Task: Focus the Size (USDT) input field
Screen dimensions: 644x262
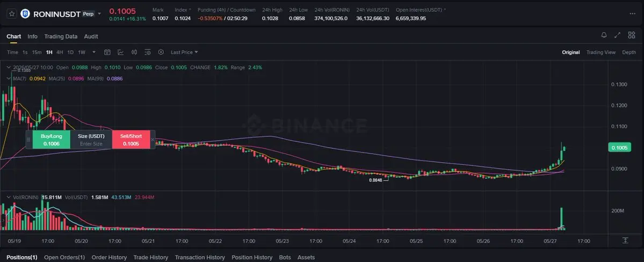Action: coord(91,144)
